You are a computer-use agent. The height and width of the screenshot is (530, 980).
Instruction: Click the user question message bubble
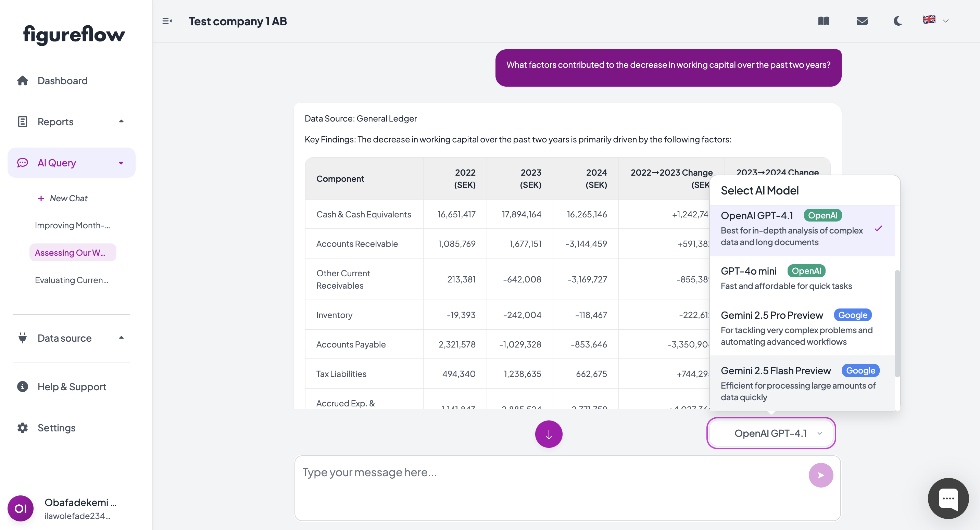(x=668, y=68)
